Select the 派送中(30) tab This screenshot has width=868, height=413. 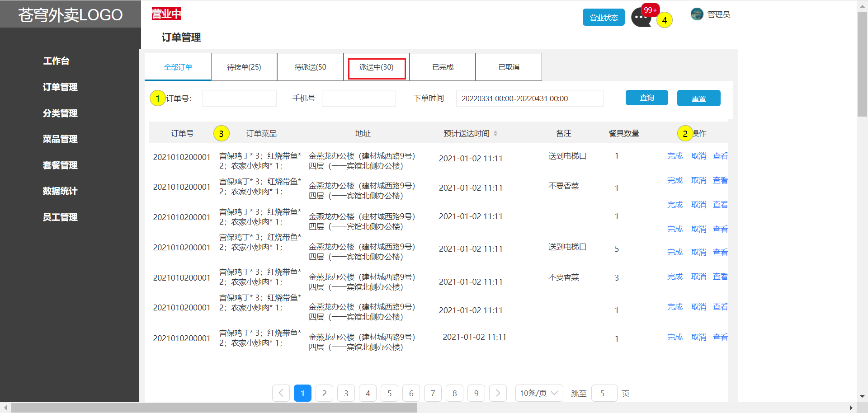click(376, 67)
